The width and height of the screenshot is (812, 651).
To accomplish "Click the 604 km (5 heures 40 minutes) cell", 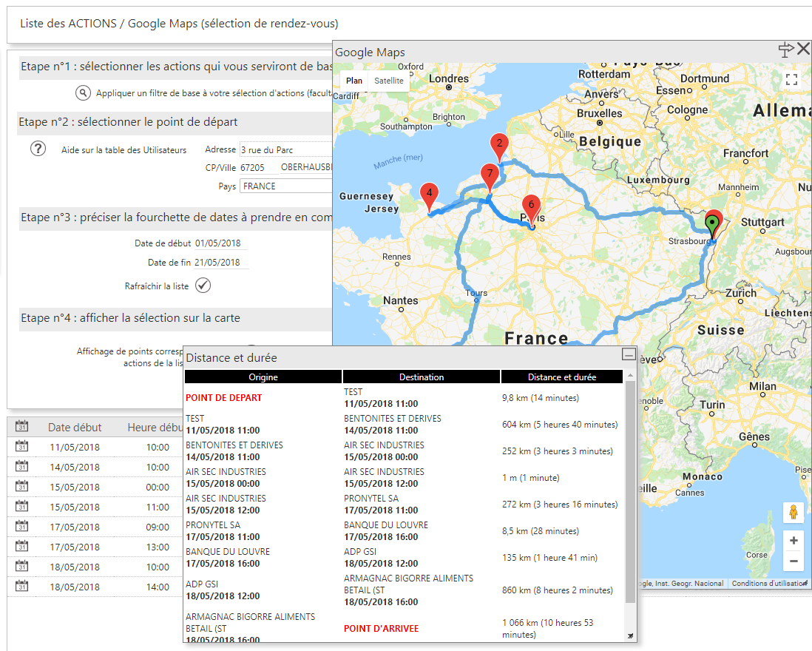I will pyautogui.click(x=560, y=424).
